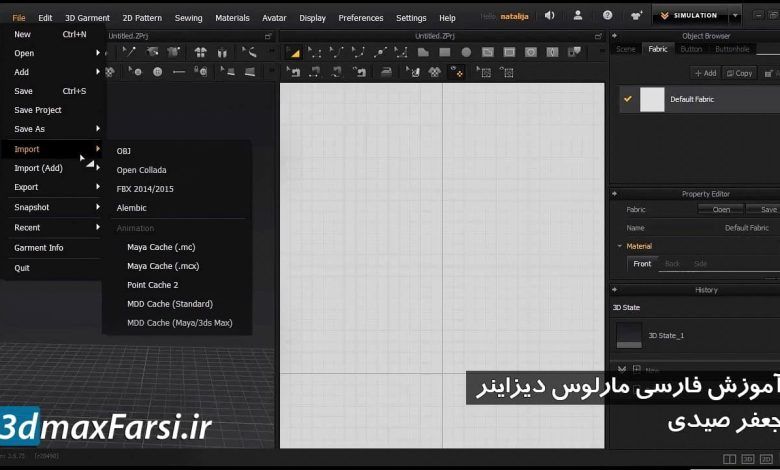The height and width of the screenshot is (470, 780).
Task: Click the two-shirts arrangement icon in 3D toolbar
Action: 200,52
